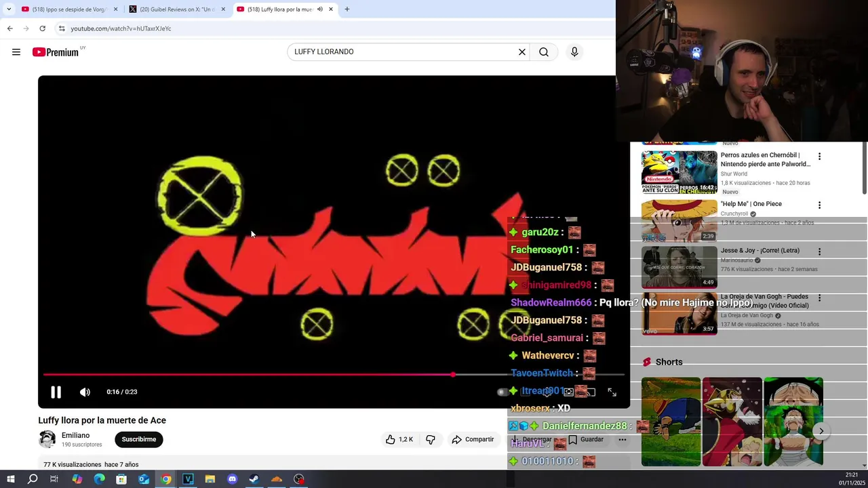Close the Guibel Reviews on X tab
This screenshot has height=488, width=868.
tap(223, 9)
